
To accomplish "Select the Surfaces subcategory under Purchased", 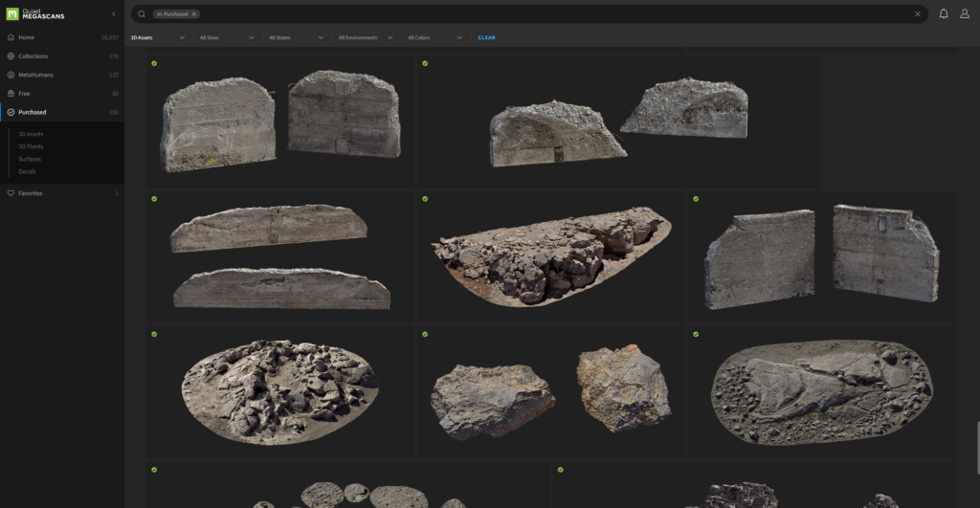I will [x=30, y=159].
